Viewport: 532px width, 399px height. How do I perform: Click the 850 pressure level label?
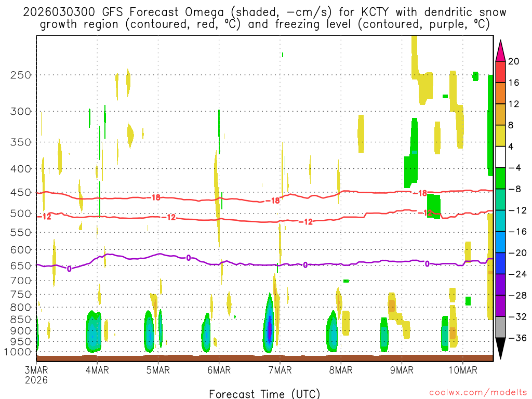coord(21,320)
